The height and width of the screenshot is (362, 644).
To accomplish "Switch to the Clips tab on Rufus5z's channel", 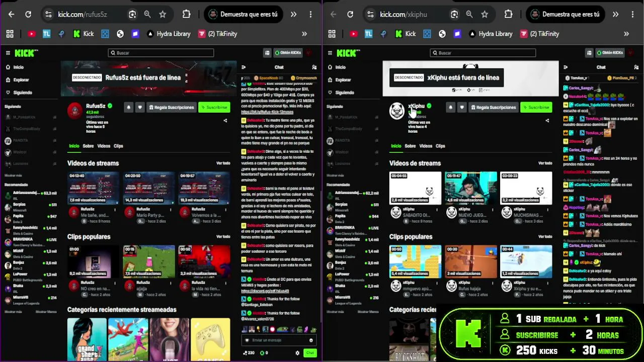I will pyautogui.click(x=118, y=146).
